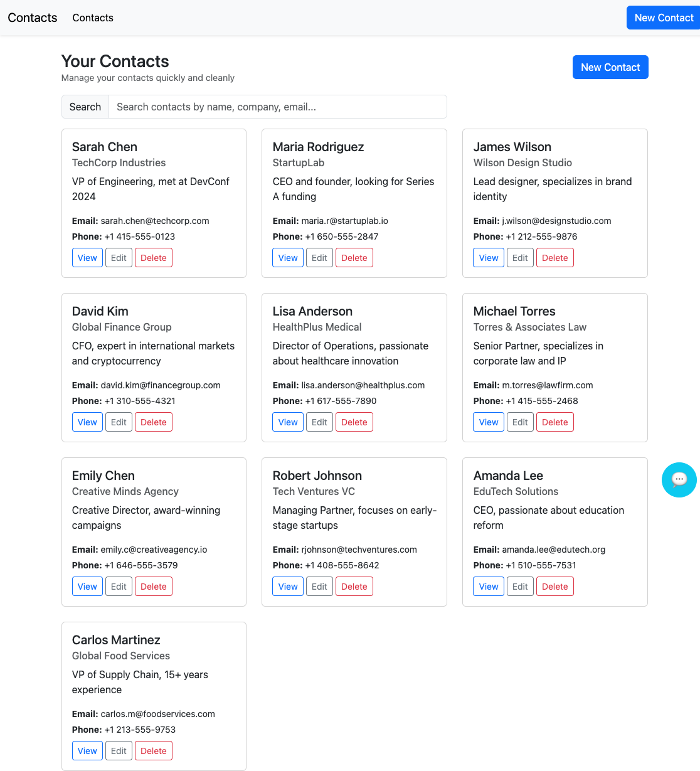The width and height of the screenshot is (700, 771).
Task: Focus the search contacts input field
Action: 278,107
